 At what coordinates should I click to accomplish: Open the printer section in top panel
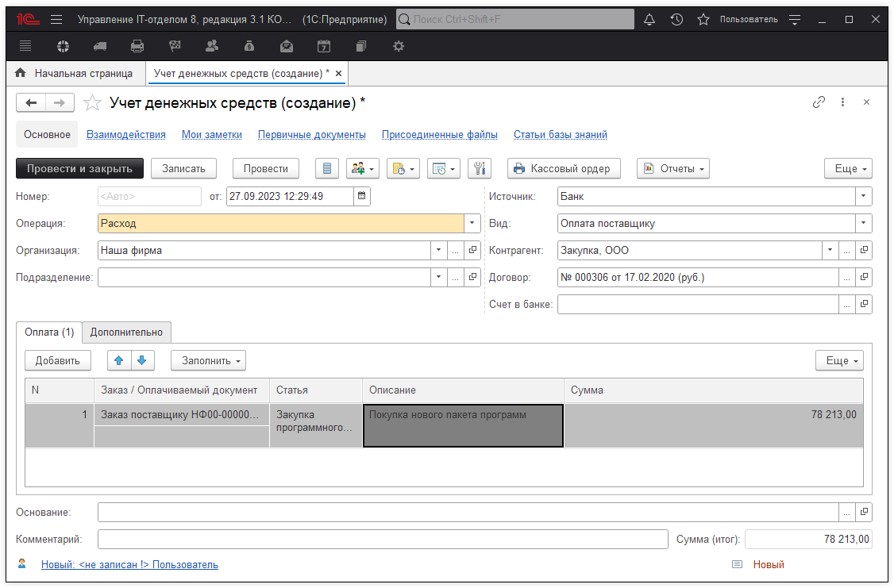[x=137, y=46]
